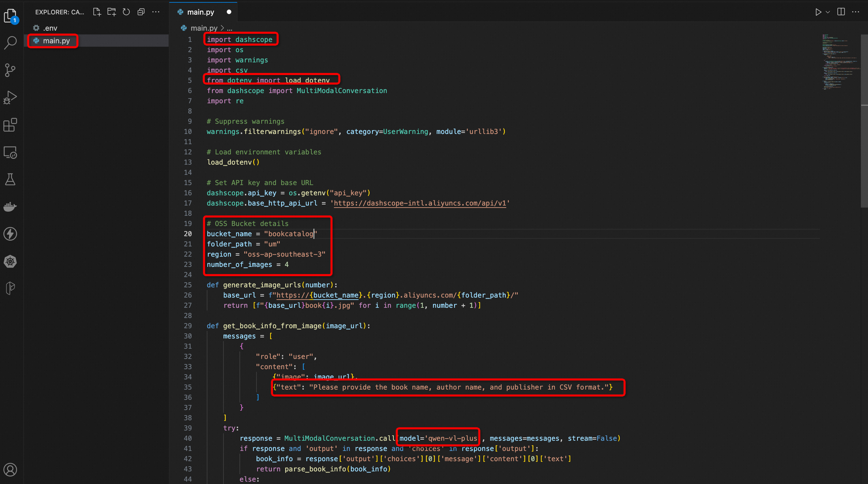This screenshot has width=868, height=484.
Task: Open the Search view
Action: point(10,43)
